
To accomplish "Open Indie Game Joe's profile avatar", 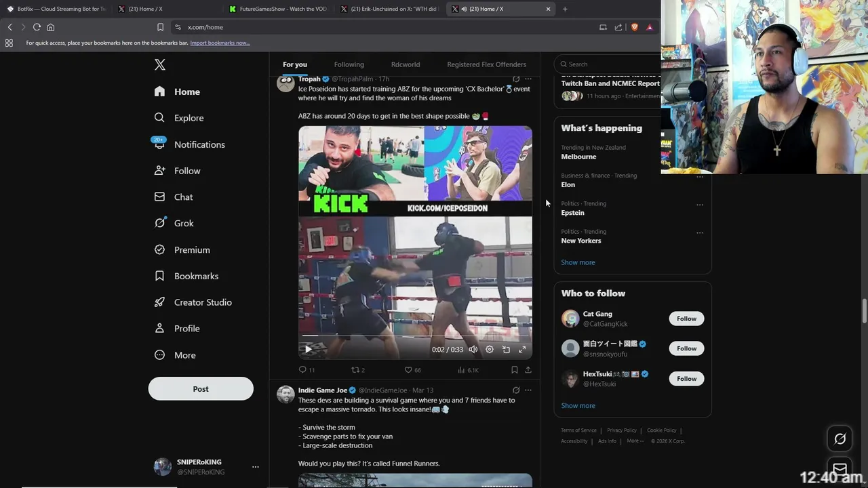I will [285, 394].
